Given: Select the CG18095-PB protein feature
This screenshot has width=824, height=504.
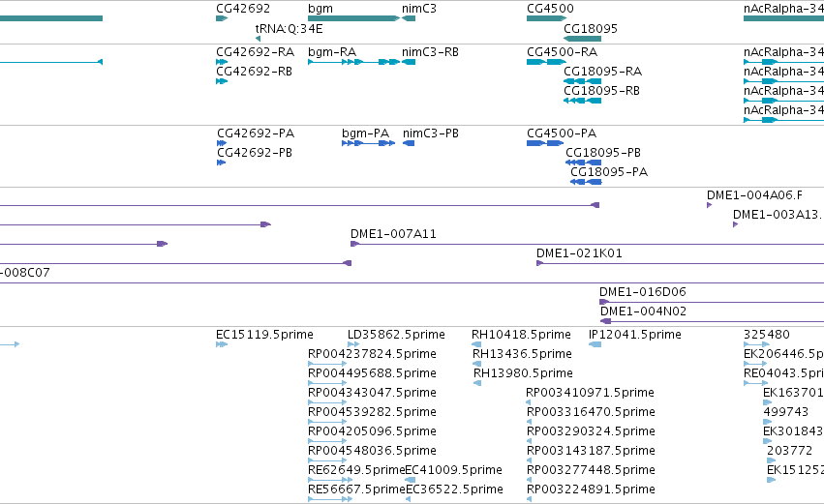Looking at the screenshot, I should pyautogui.click(x=583, y=163).
